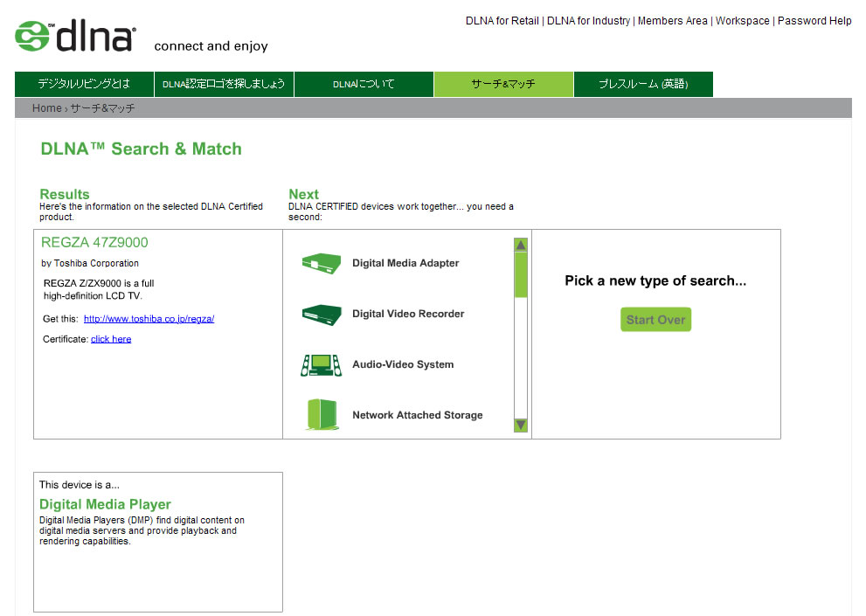Open the デジタルリビングとは tab
This screenshot has height=616, width=866.
pyautogui.click(x=84, y=84)
